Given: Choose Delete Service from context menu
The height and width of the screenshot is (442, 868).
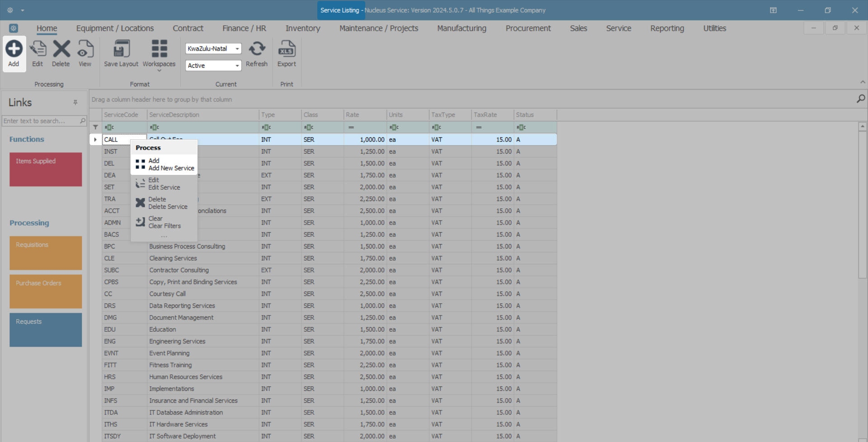Looking at the screenshot, I should tap(164, 203).
